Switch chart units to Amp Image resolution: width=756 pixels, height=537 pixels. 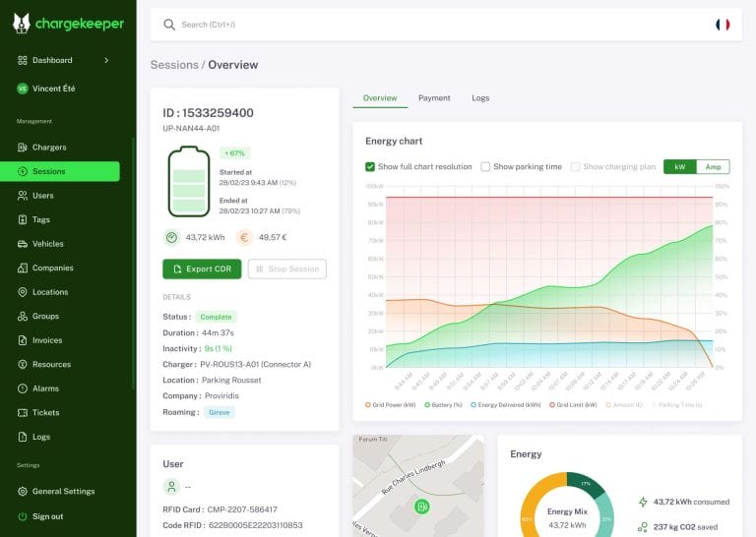pyautogui.click(x=713, y=166)
